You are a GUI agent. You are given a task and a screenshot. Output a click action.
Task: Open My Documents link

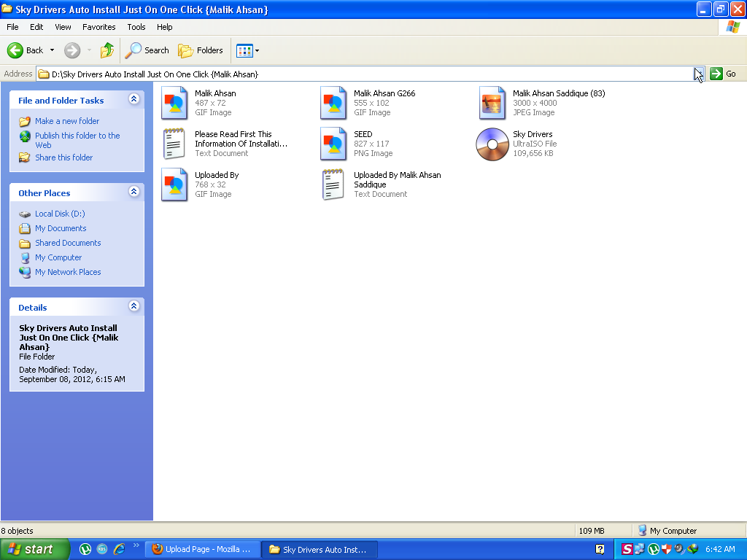click(61, 228)
